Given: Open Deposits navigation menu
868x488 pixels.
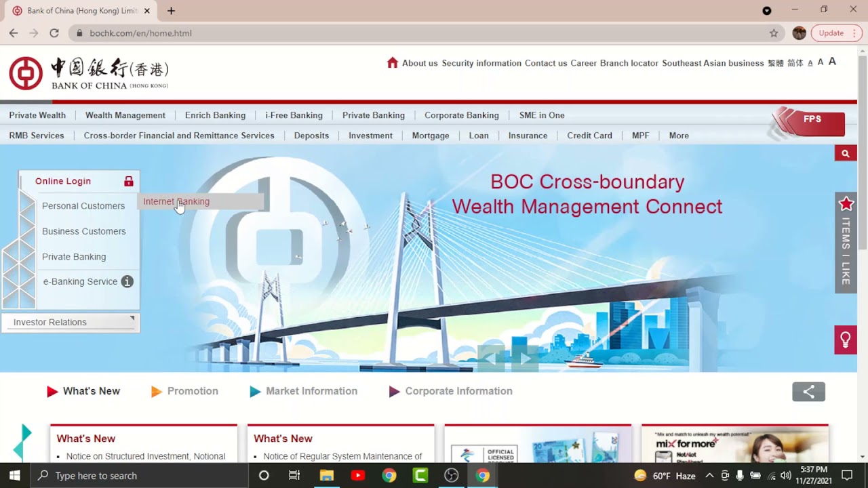Looking at the screenshot, I should [x=311, y=136].
